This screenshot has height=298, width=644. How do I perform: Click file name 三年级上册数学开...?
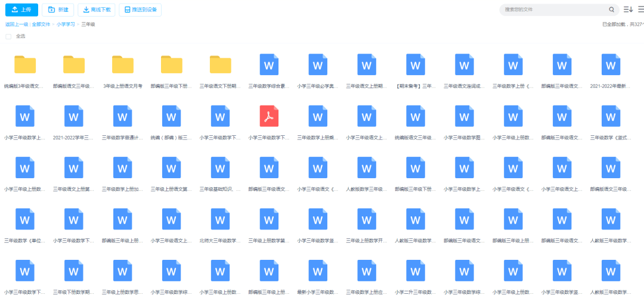coord(367,241)
